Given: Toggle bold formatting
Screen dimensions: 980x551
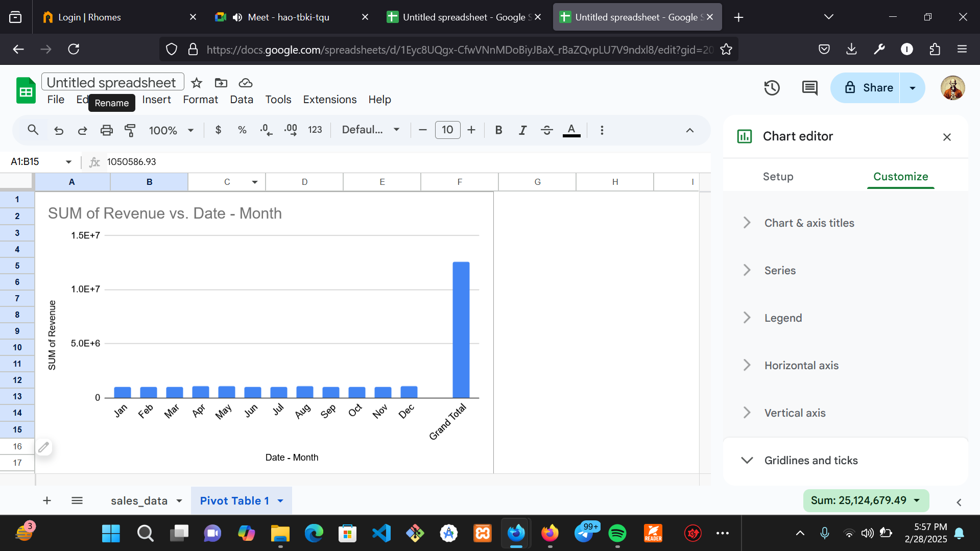Looking at the screenshot, I should coord(498,130).
